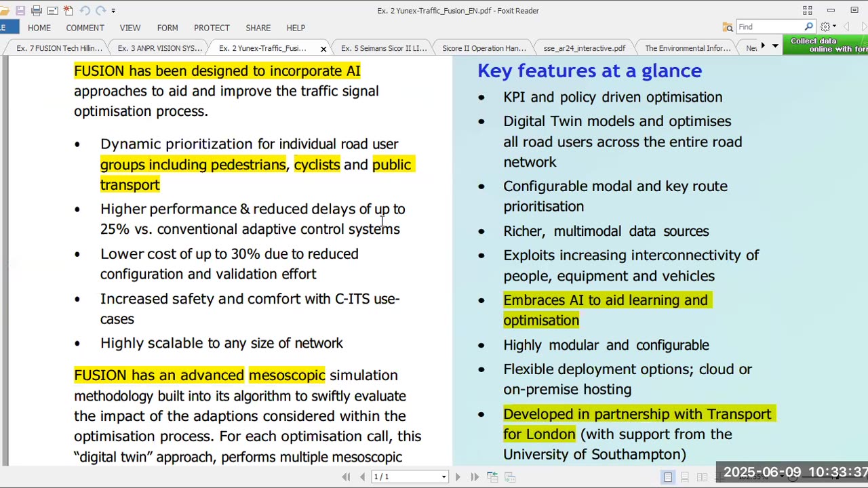Go to the previous page
The image size is (868, 488).
[x=362, y=477]
